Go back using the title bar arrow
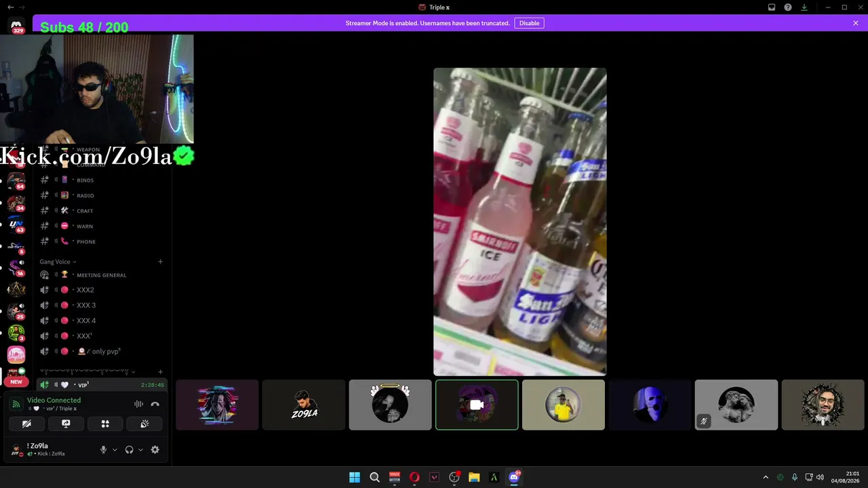The height and width of the screenshot is (488, 868). tap(10, 7)
